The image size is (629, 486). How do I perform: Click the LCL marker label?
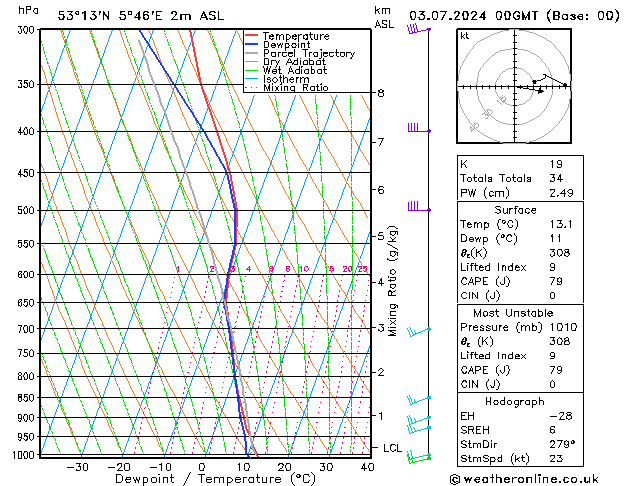[392, 448]
